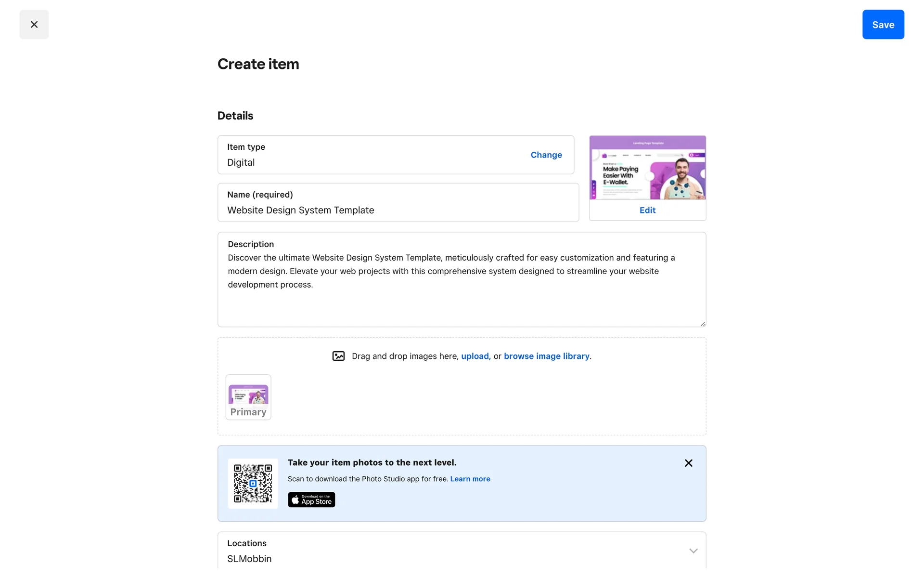Open the Learn more link
This screenshot has height=578, width=924.
click(x=470, y=479)
